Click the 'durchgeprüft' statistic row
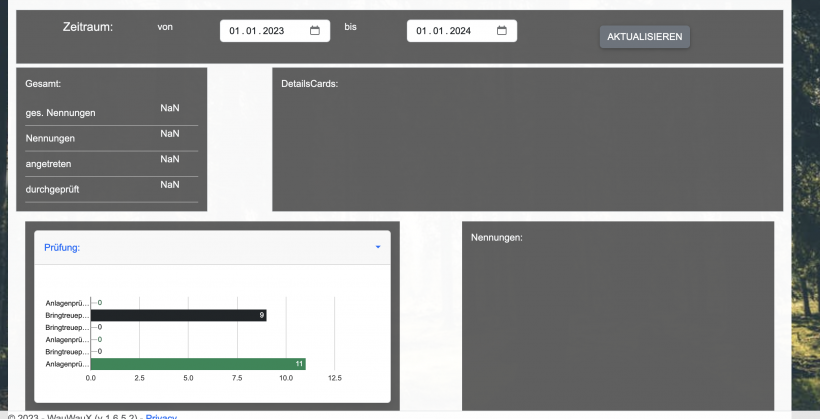Image resolution: width=820 pixels, height=419 pixels. pos(111,188)
